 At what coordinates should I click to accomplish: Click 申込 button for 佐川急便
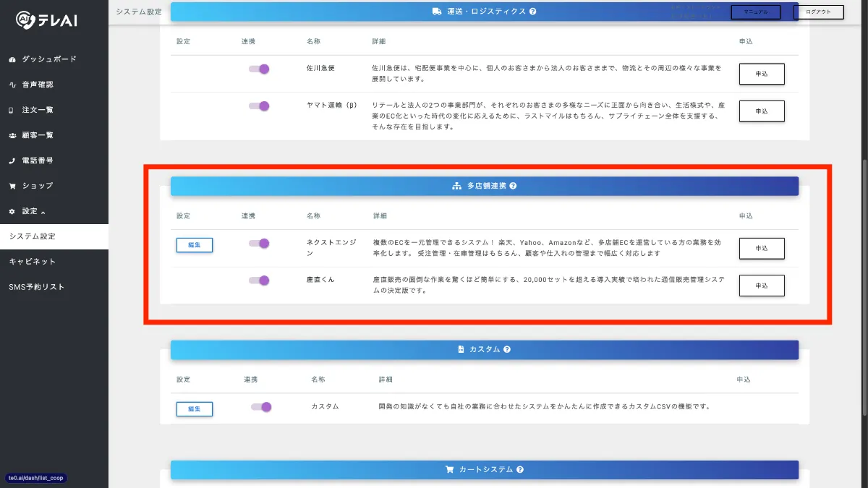click(x=762, y=74)
